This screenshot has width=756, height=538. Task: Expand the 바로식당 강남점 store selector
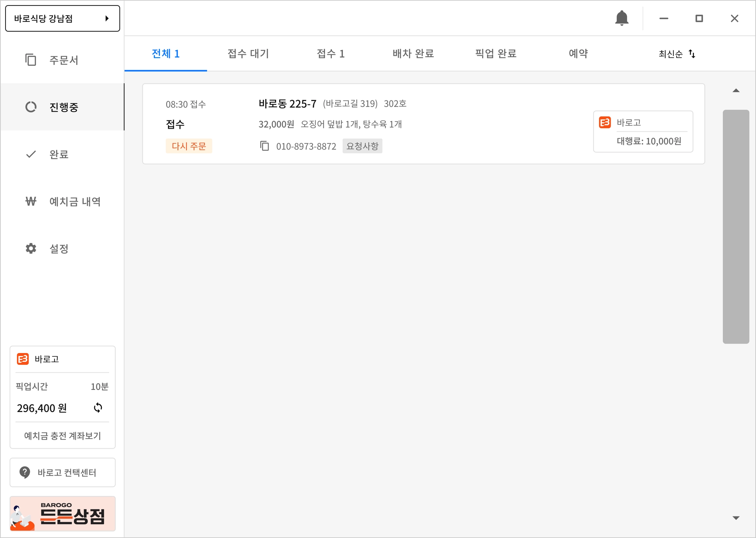click(62, 18)
